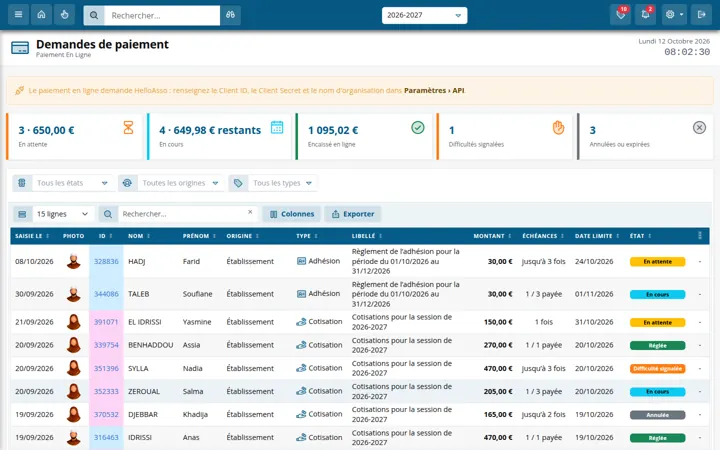Click the Adhésion type icon in HADJ row
The width and height of the screenshot is (720, 450).
pos(301,261)
